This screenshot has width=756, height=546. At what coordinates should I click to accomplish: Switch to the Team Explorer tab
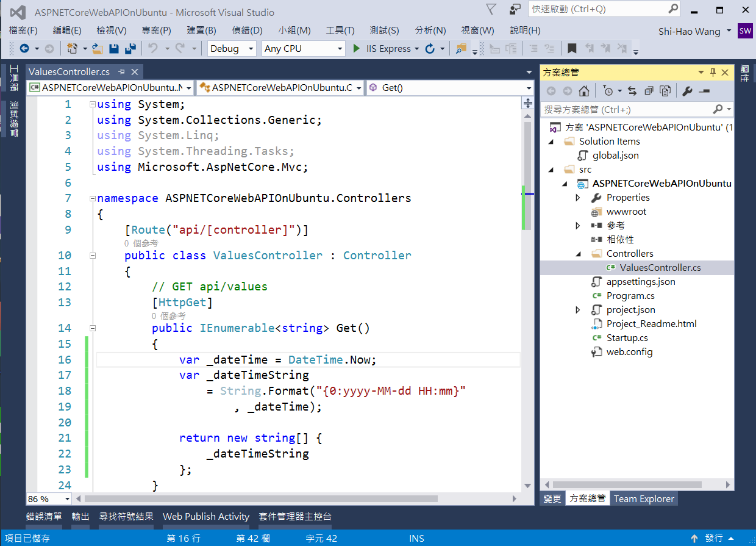coord(644,498)
